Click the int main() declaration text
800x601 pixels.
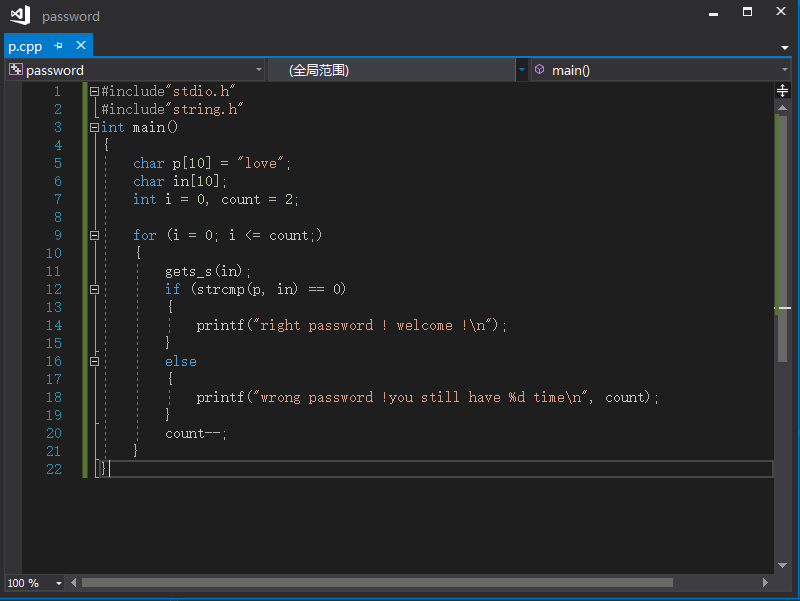139,128
